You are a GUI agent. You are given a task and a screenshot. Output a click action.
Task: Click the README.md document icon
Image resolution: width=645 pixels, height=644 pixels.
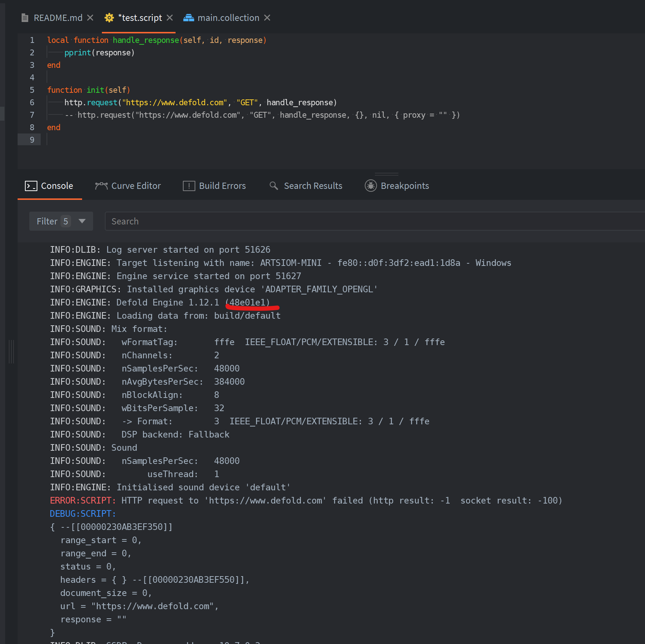click(x=25, y=18)
